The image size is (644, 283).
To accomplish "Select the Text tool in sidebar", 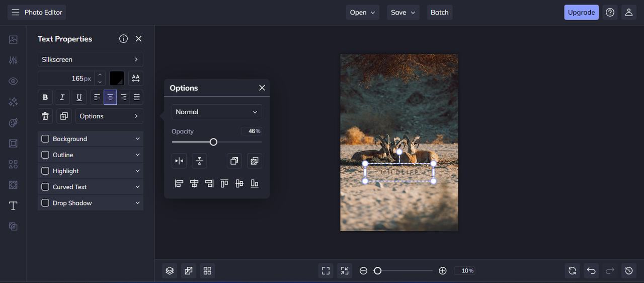I will point(13,205).
